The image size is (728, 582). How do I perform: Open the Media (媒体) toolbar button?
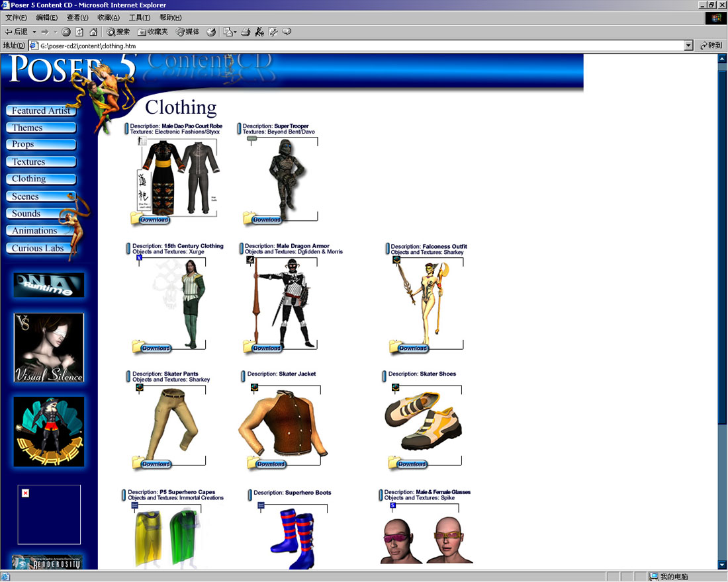click(187, 32)
